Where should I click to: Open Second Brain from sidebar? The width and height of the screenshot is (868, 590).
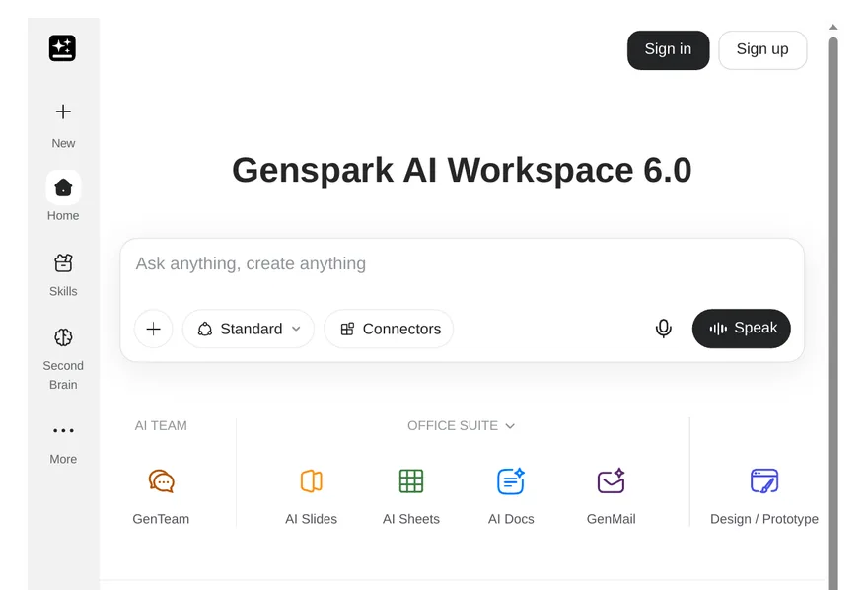pyautogui.click(x=63, y=359)
